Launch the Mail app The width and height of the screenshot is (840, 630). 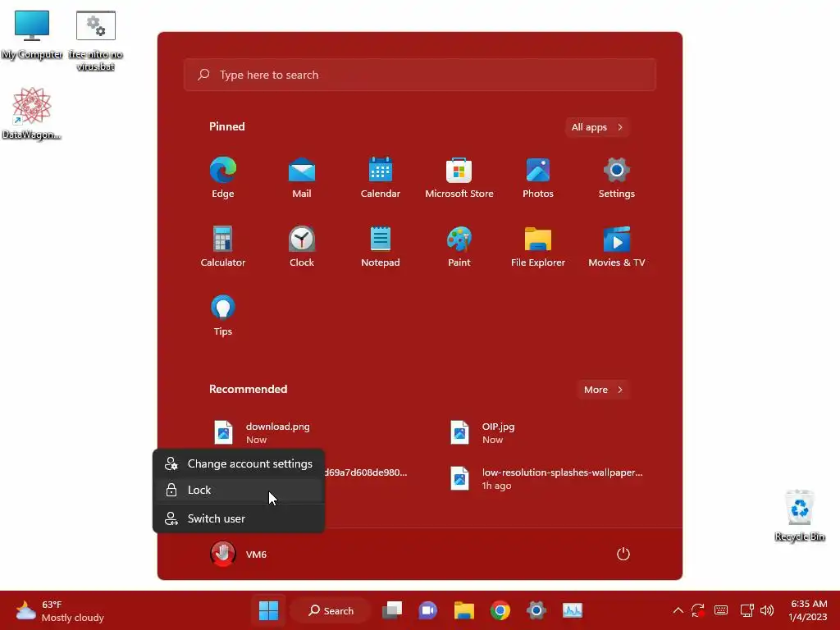(302, 178)
